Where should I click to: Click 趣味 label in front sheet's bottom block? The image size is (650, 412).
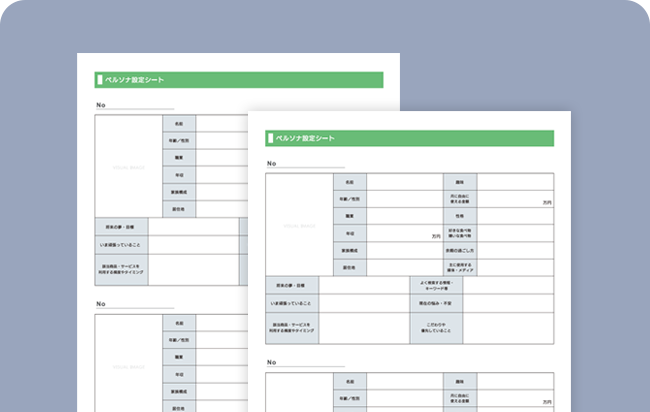[x=460, y=381]
